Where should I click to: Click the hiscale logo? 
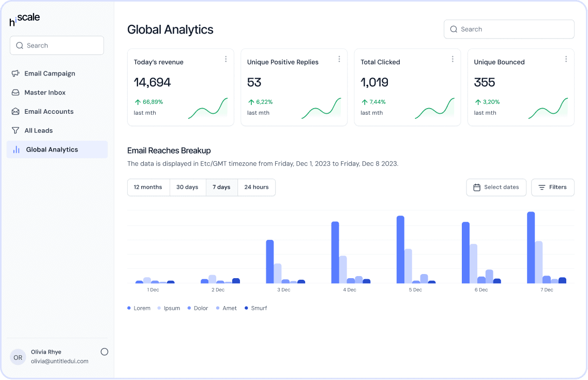pos(24,20)
